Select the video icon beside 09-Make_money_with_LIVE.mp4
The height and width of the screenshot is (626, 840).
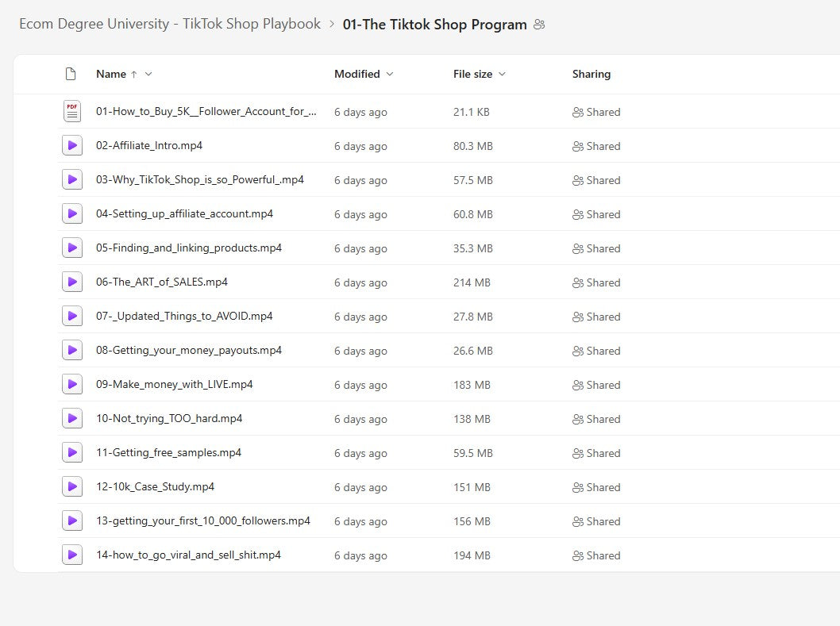71,384
